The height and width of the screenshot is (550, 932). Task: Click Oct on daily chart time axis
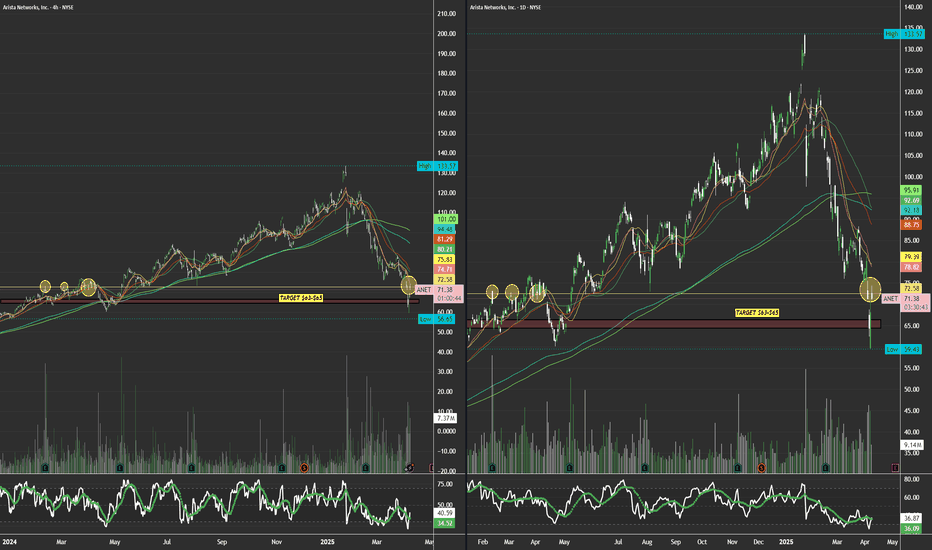pyautogui.click(x=702, y=542)
